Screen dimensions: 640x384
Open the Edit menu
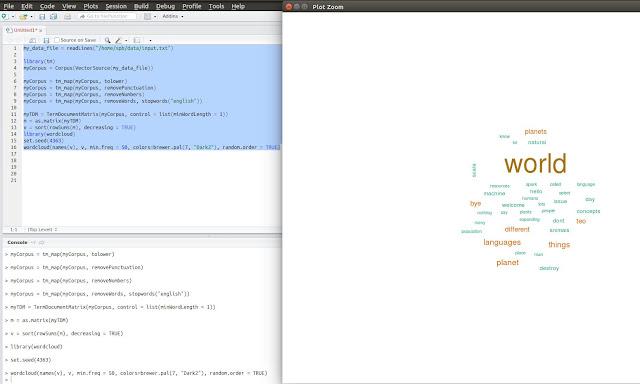pos(27,6)
